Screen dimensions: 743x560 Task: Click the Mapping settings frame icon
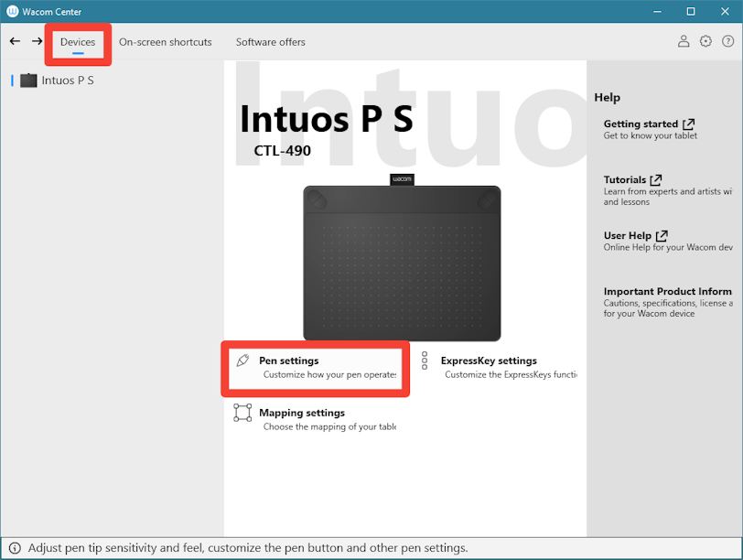(x=242, y=413)
